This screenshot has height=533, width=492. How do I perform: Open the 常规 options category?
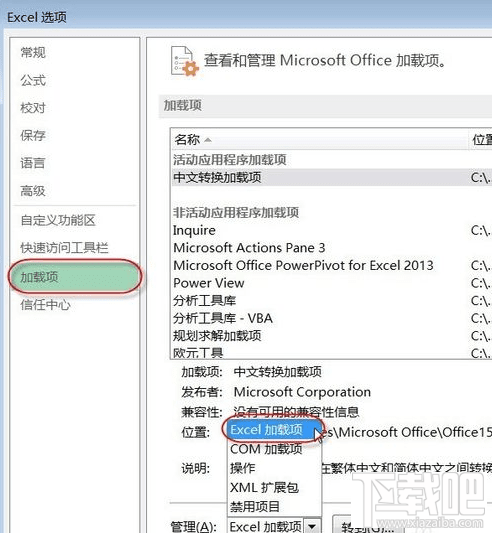click(33, 53)
